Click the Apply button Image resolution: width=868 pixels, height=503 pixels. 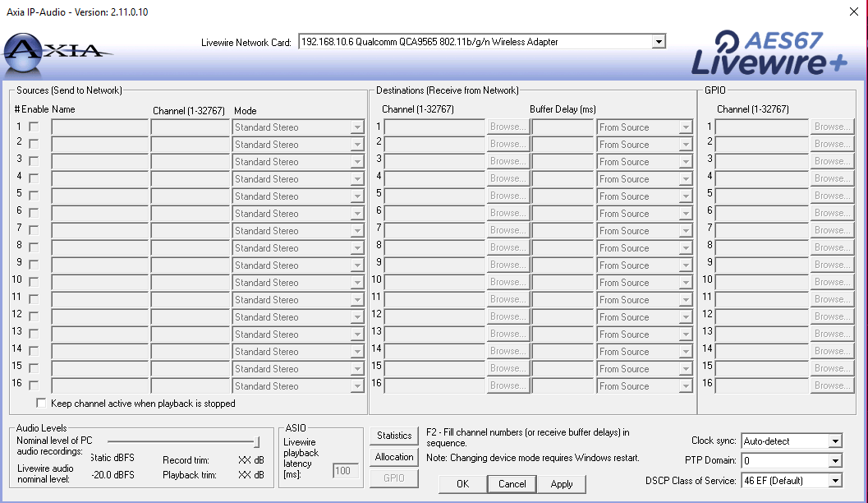[562, 484]
